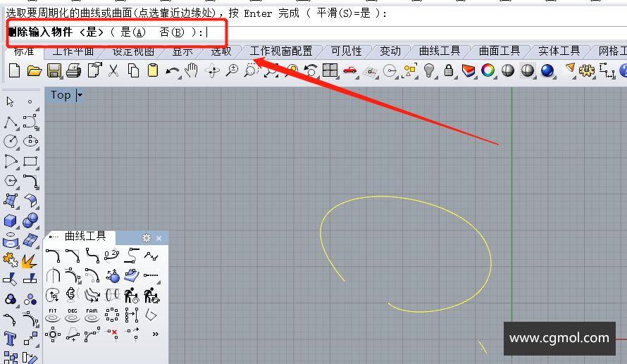Click the DEG change degree icon

point(73,315)
